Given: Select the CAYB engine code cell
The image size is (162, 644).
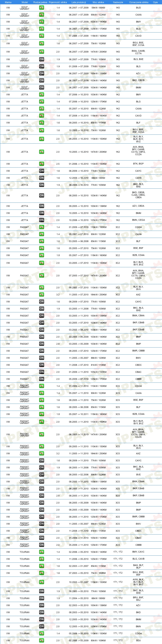Looking at the screenshot, I should [138, 178].
